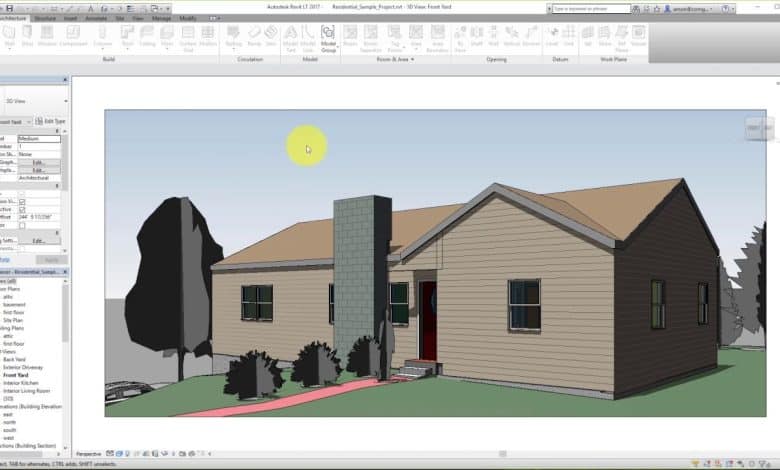Select the Dormer opening tool
780x470 pixels.
[x=531, y=37]
